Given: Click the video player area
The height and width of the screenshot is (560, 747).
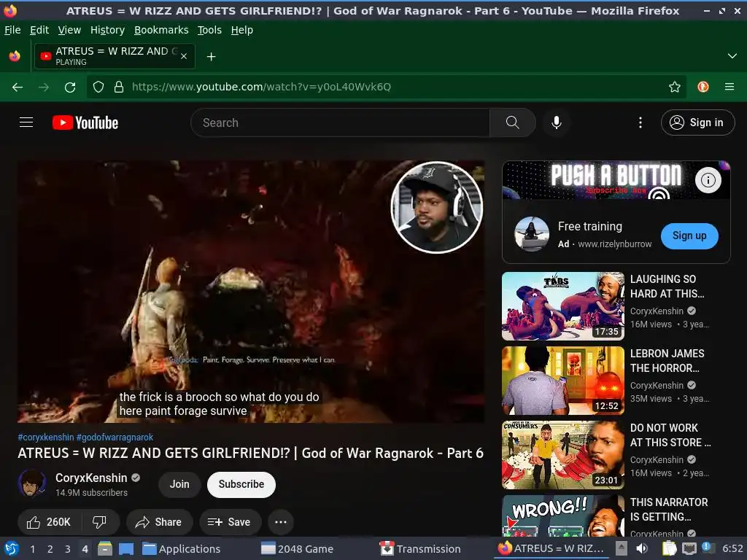Looking at the screenshot, I should tap(251, 292).
